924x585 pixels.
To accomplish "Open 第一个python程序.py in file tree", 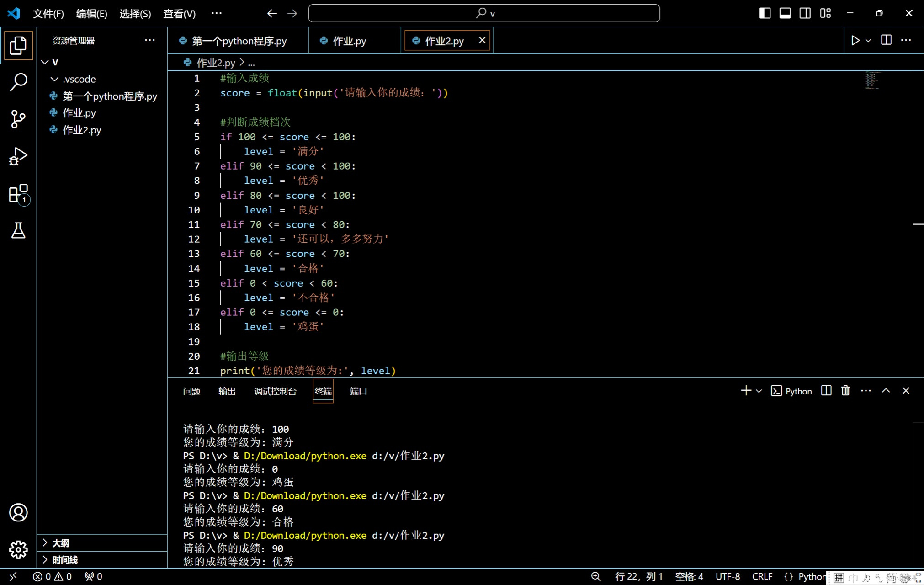I will click(102, 96).
